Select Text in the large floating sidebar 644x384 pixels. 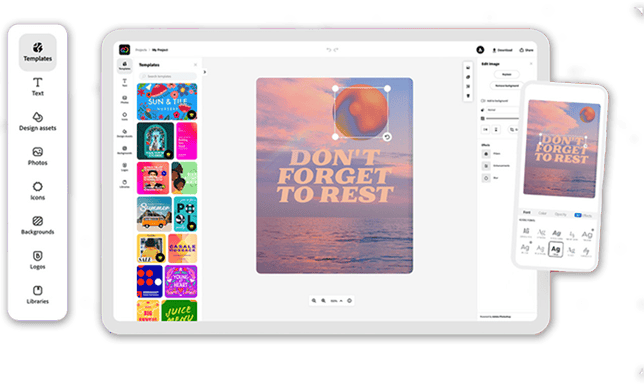point(37,87)
